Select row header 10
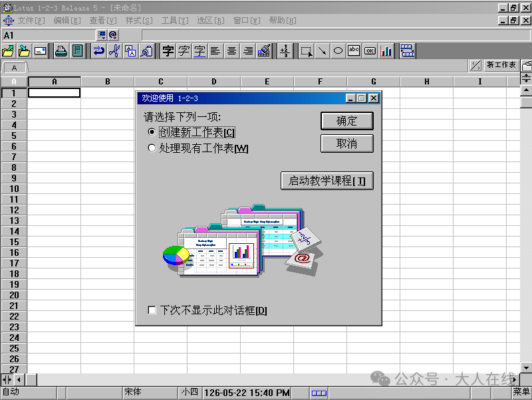The height and width of the screenshot is (400, 532). coord(14,189)
